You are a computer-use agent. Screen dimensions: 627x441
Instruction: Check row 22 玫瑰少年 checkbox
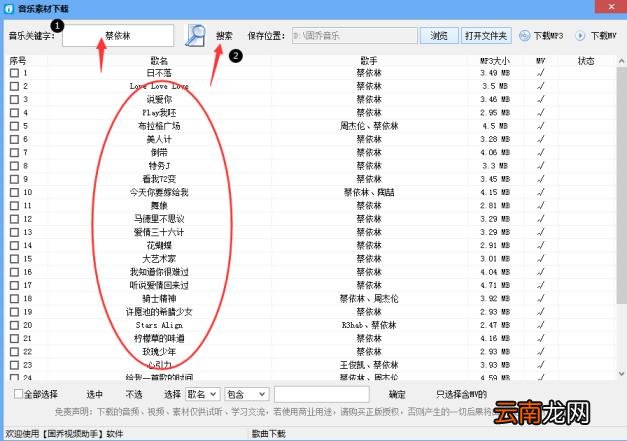coord(14,351)
